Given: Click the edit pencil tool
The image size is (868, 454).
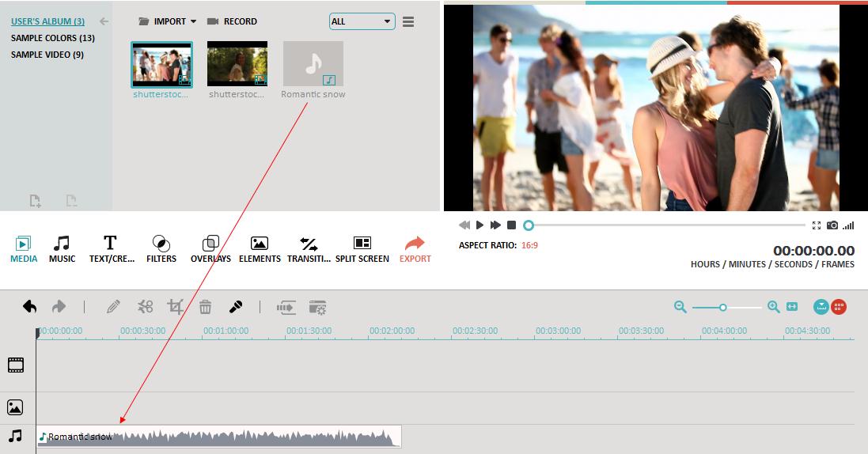Looking at the screenshot, I should [x=113, y=307].
